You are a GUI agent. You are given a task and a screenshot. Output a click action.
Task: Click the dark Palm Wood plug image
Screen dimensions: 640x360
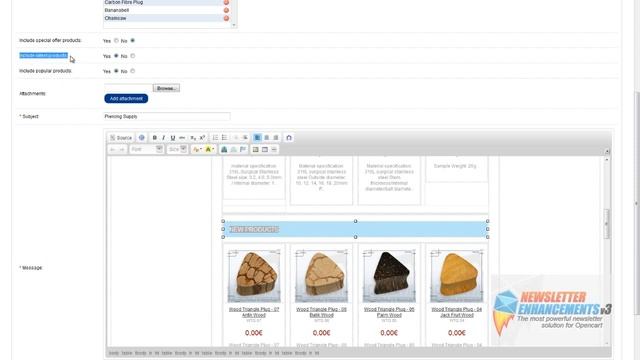[389, 276]
